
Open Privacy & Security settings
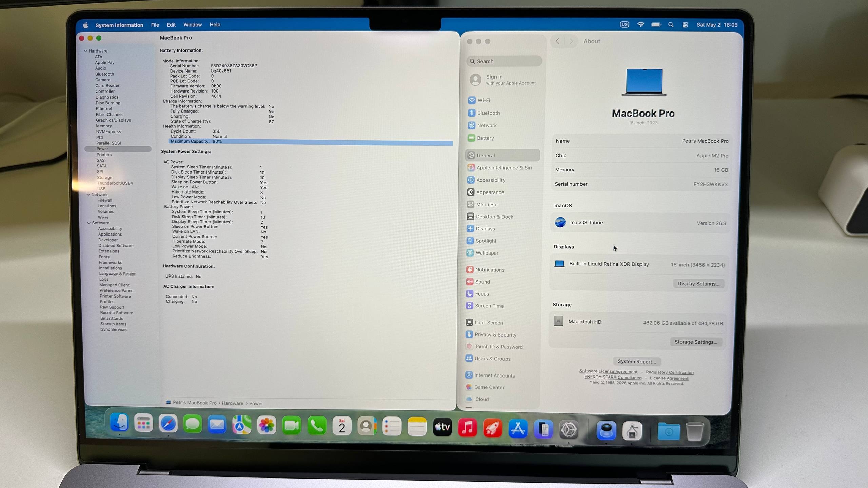pyautogui.click(x=491, y=334)
